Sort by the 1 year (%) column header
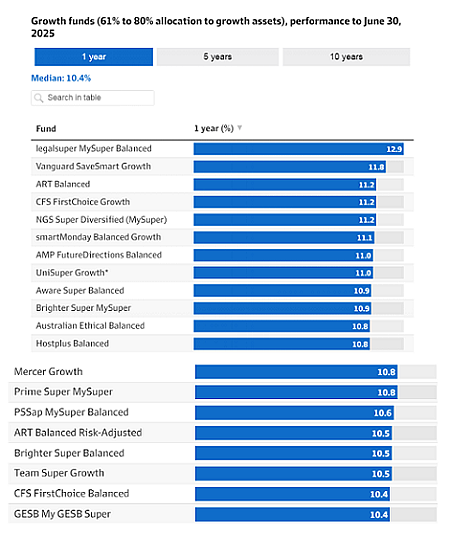The width and height of the screenshot is (450, 534). (x=214, y=128)
